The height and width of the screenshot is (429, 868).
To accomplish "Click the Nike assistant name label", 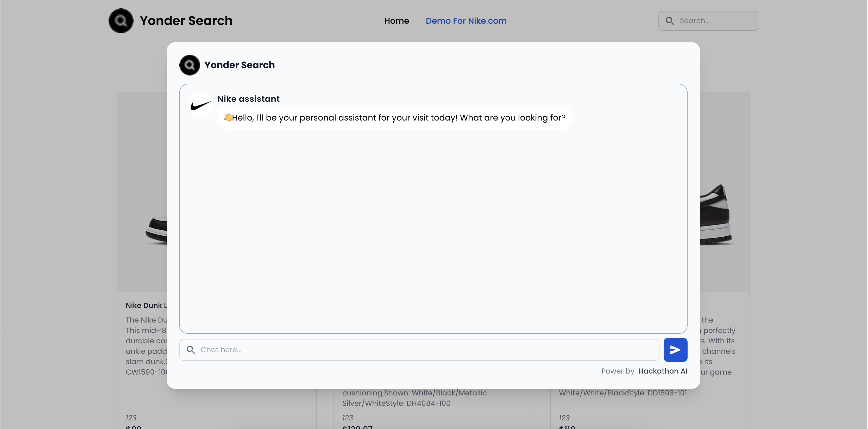I will (248, 99).
